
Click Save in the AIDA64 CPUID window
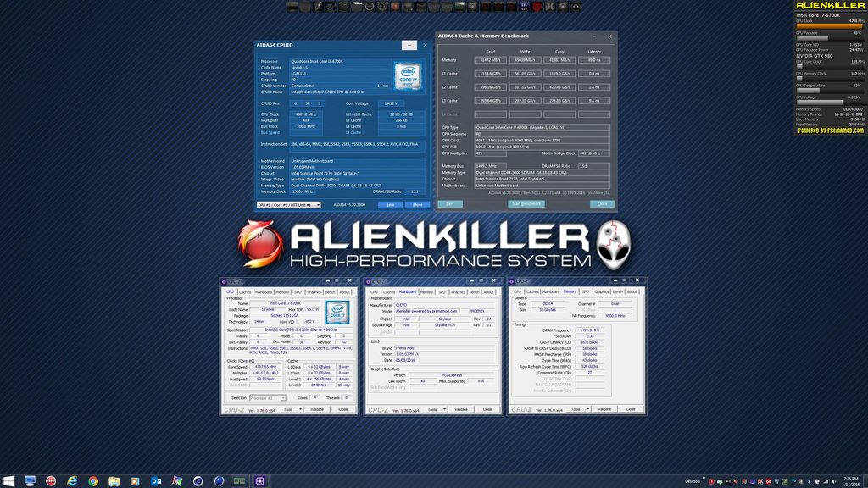(x=390, y=205)
